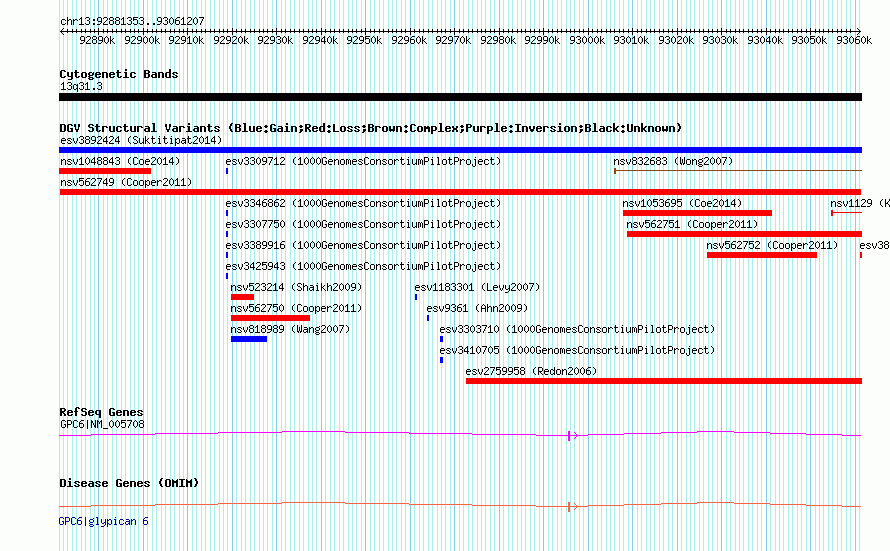890x551 pixels.
Task: Select the red nsv523214 loss bar
Action: pos(242,297)
